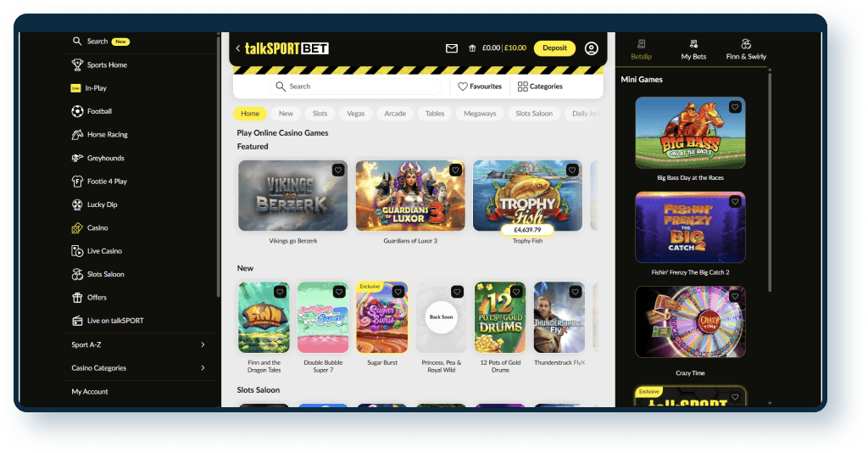Select the Football icon

coord(77,111)
